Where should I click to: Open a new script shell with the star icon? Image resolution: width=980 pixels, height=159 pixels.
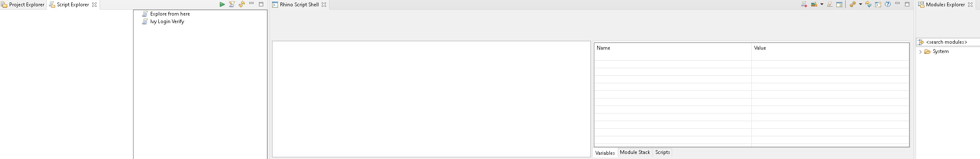[878, 4]
